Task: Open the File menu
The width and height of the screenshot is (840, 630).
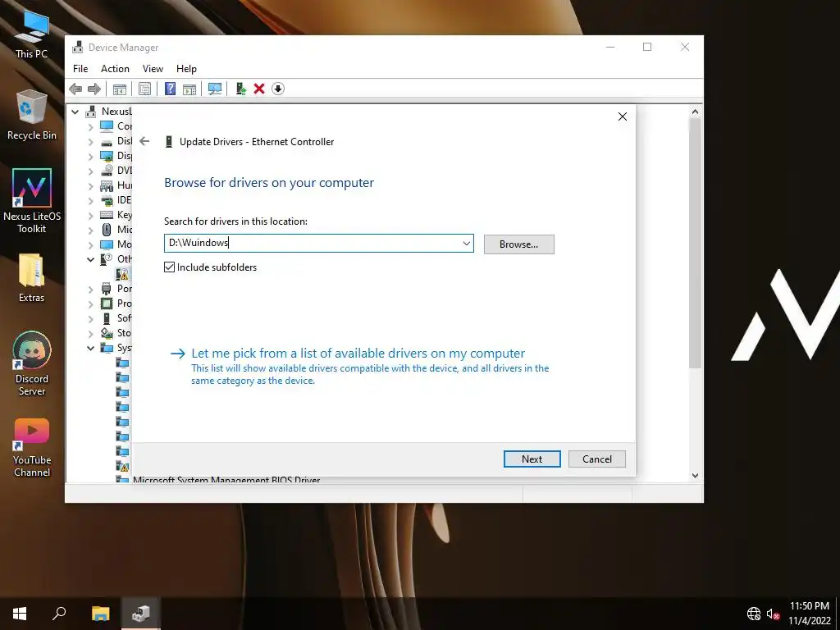Action: pos(80,69)
